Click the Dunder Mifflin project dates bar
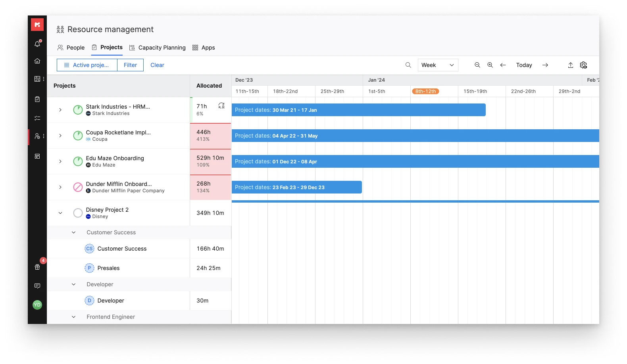 (x=297, y=187)
